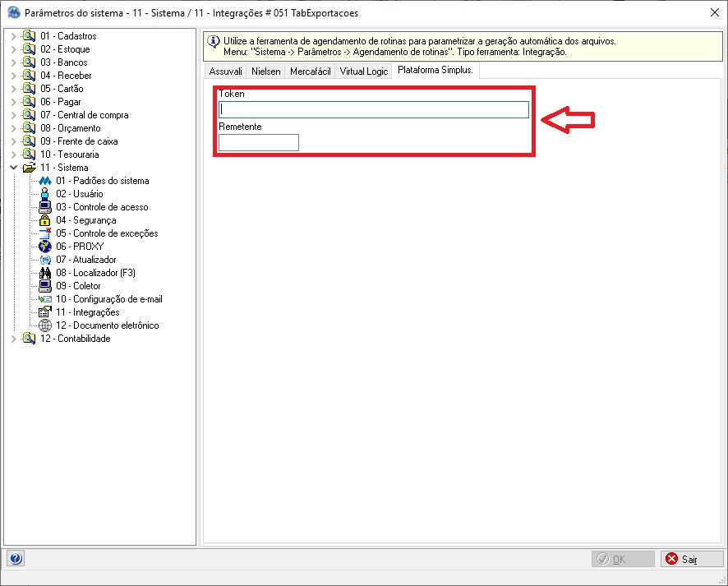Select 07 - Atualizador tree item
This screenshot has height=586, width=728.
pyautogui.click(x=86, y=260)
